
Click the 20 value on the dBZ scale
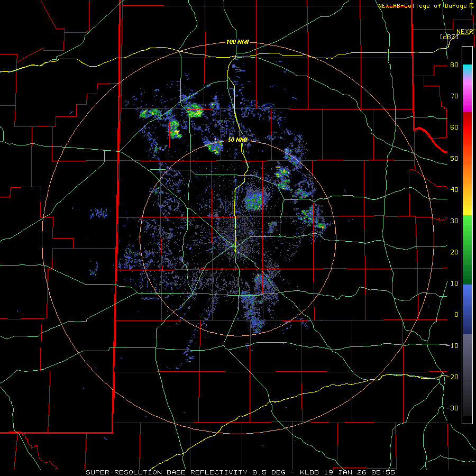[454, 252]
